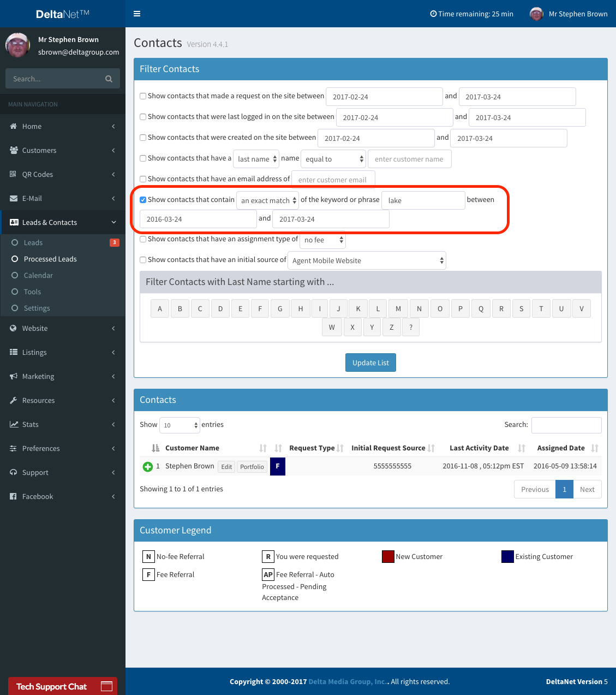The height and width of the screenshot is (695, 616).
Task: Sort by Last Activity Date arrows
Action: tap(522, 448)
